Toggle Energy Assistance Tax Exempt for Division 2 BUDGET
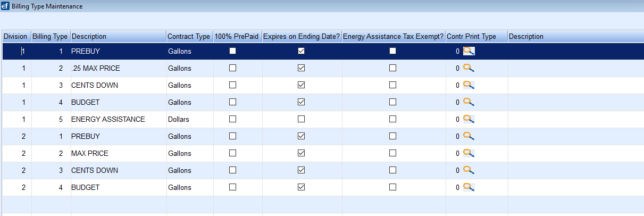This screenshot has width=644, height=216. (x=392, y=187)
